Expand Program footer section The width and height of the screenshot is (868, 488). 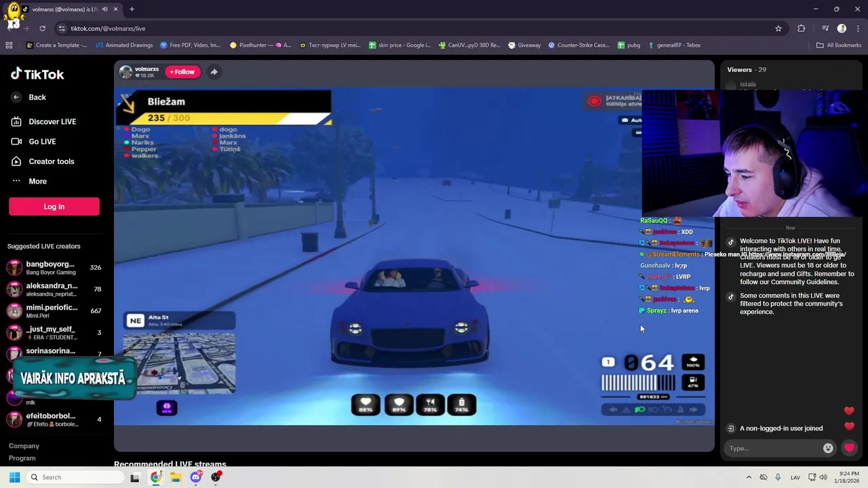point(22,458)
